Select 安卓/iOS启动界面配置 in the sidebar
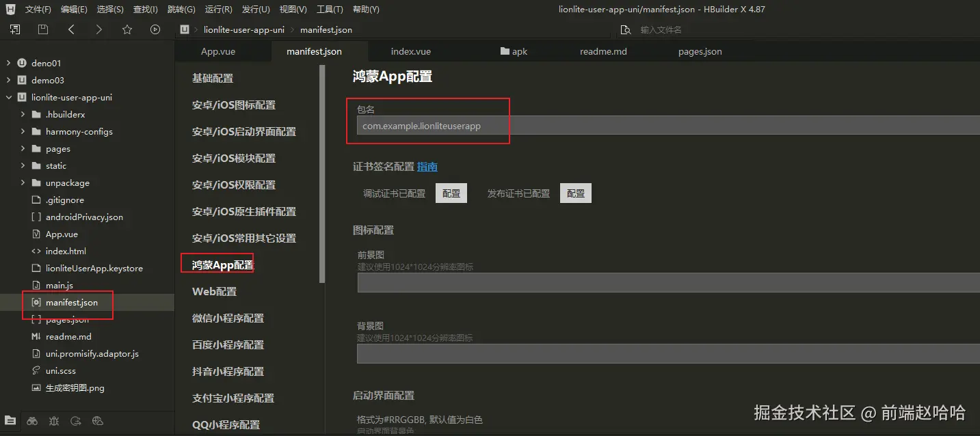This screenshot has width=980, height=436. 244,132
